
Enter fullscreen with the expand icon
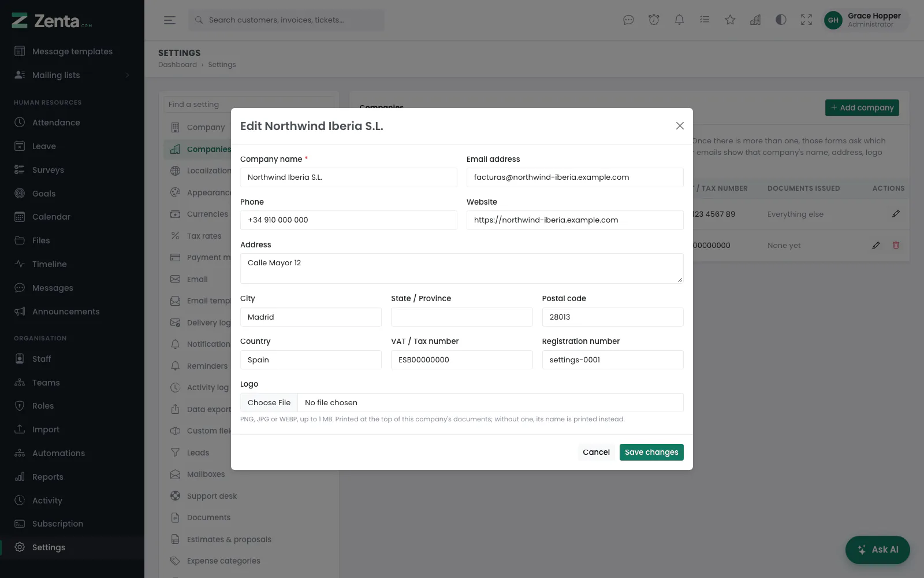coord(806,20)
